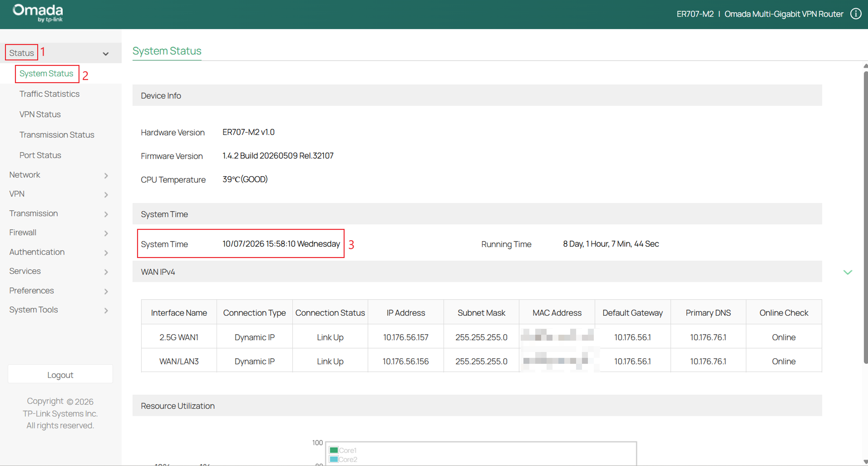Click the Core1 green legend swatch

click(x=334, y=450)
